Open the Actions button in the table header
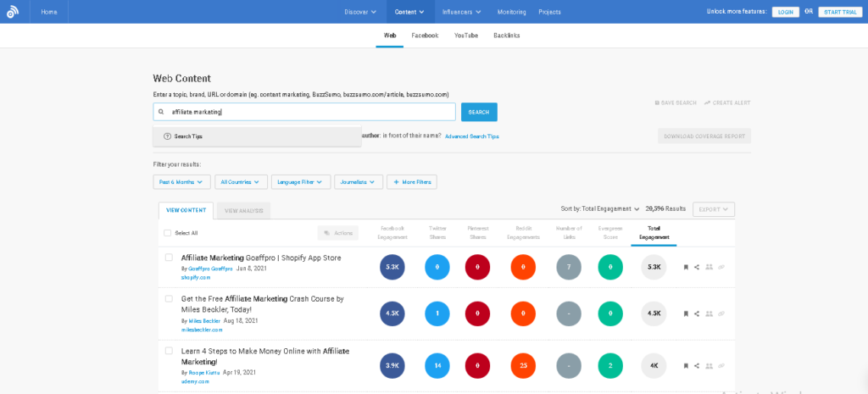 [x=337, y=233]
